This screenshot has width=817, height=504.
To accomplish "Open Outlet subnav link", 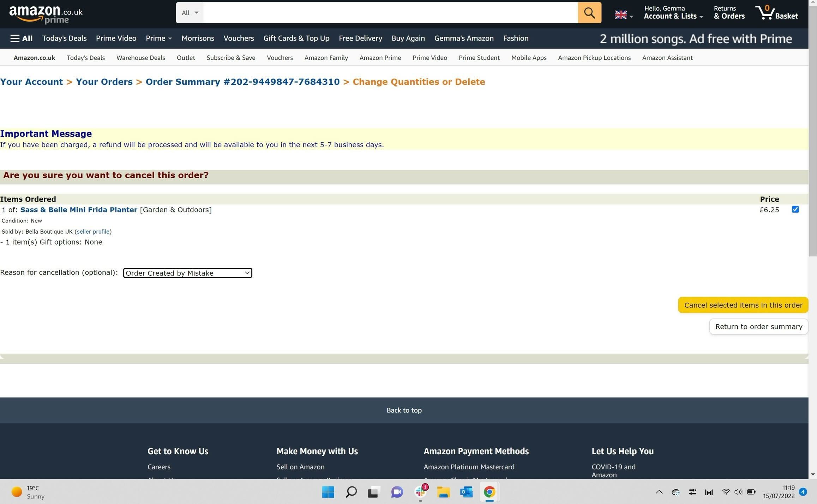I will click(186, 58).
